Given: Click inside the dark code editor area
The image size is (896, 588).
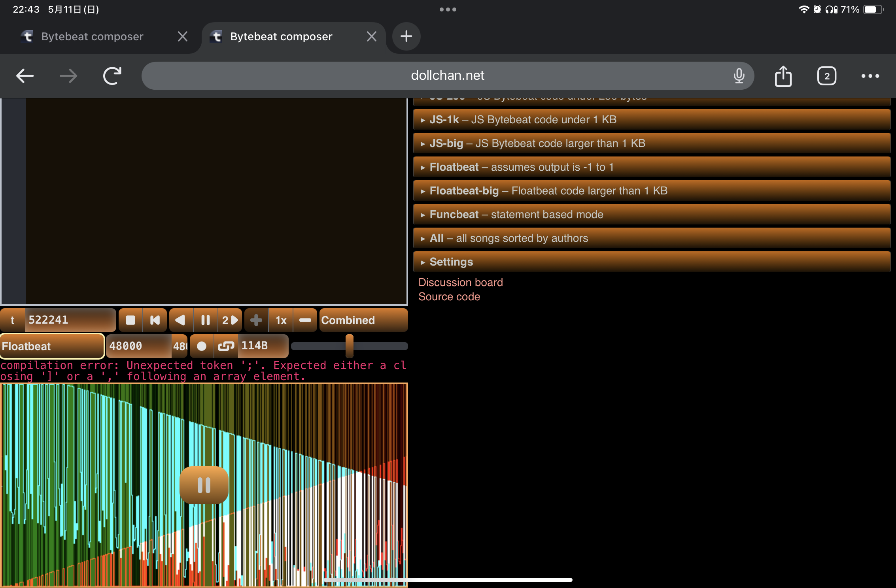Looking at the screenshot, I should tap(216, 201).
